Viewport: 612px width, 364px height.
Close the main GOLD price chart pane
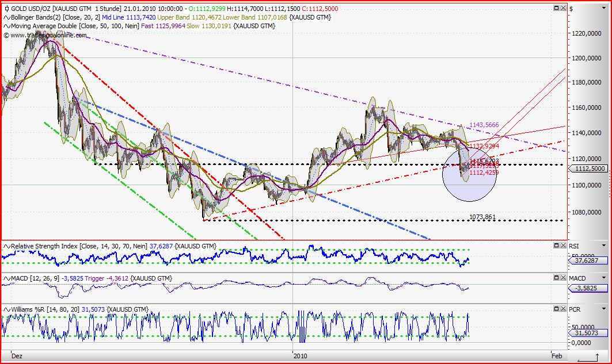(563, 8)
